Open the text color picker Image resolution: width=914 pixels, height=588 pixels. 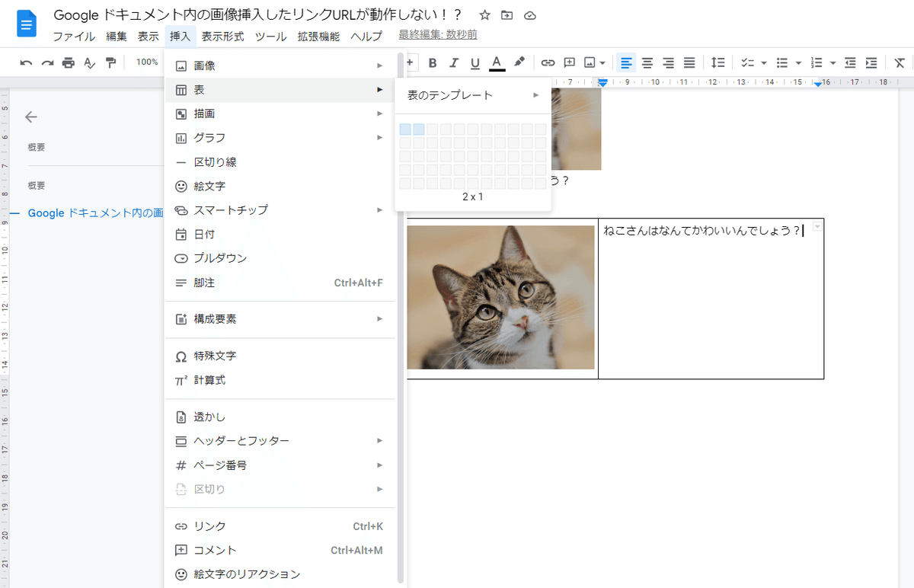click(x=496, y=63)
